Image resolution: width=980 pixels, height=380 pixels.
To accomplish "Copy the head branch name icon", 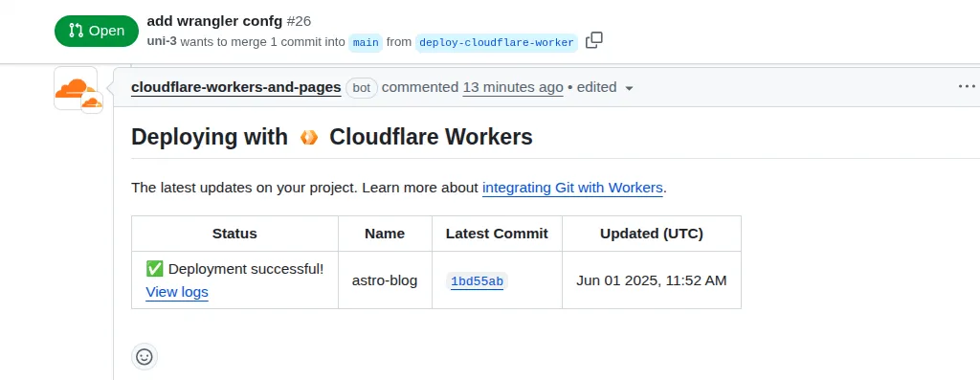I will point(593,41).
